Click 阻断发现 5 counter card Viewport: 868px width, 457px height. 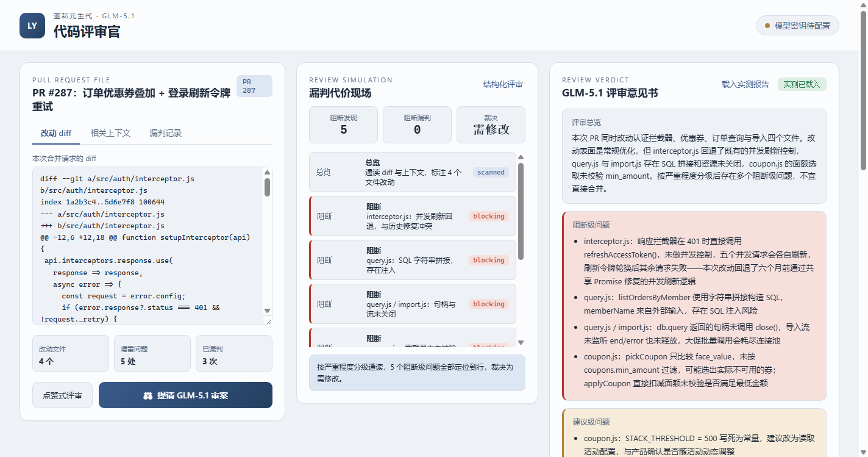coord(344,124)
